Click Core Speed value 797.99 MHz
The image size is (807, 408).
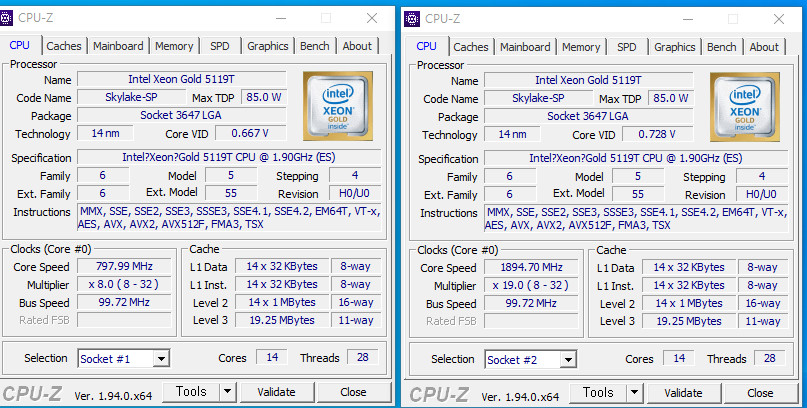tap(124, 267)
